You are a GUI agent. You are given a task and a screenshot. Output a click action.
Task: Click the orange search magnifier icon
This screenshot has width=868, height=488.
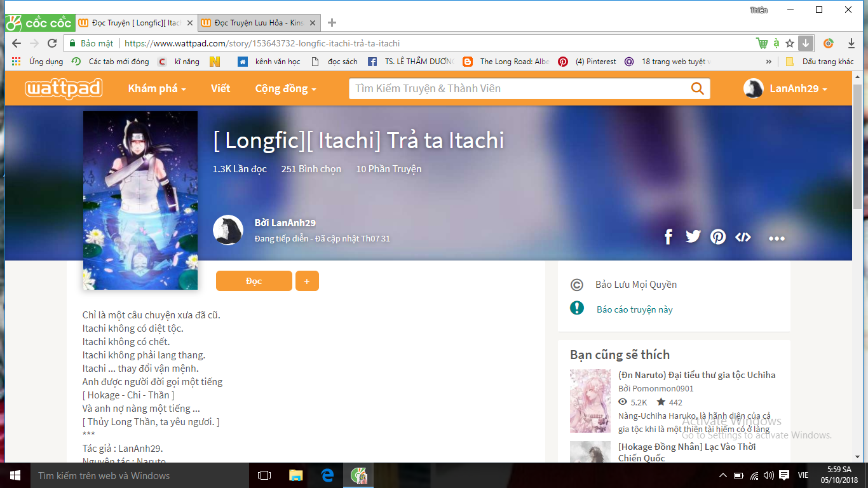tap(697, 88)
